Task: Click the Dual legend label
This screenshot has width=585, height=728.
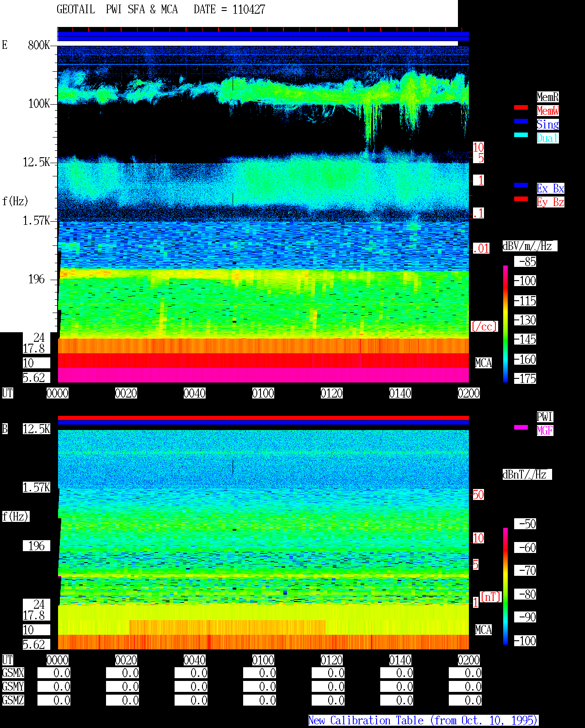Action: pyautogui.click(x=548, y=138)
